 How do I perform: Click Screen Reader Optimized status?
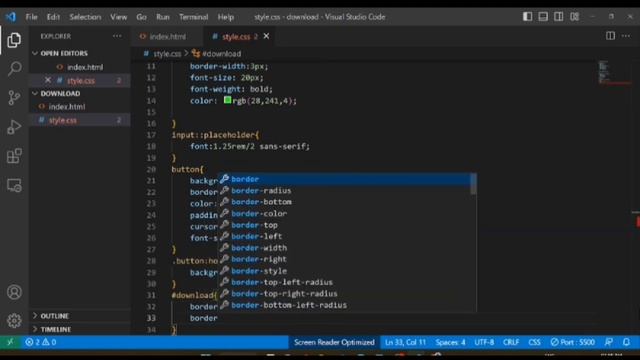coord(334,342)
